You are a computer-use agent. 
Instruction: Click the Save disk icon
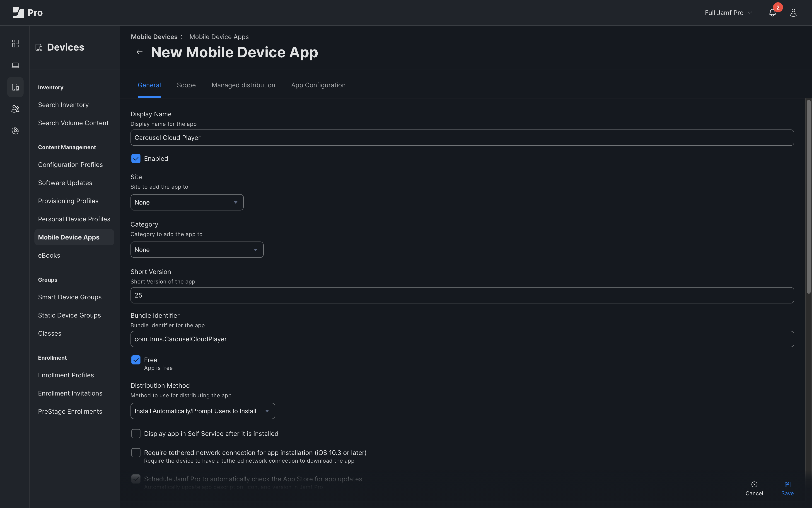tap(788, 484)
